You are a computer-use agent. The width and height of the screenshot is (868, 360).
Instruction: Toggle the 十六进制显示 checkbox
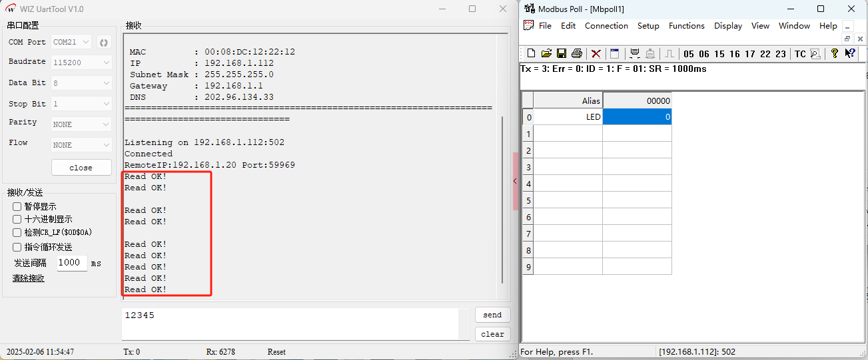point(17,220)
